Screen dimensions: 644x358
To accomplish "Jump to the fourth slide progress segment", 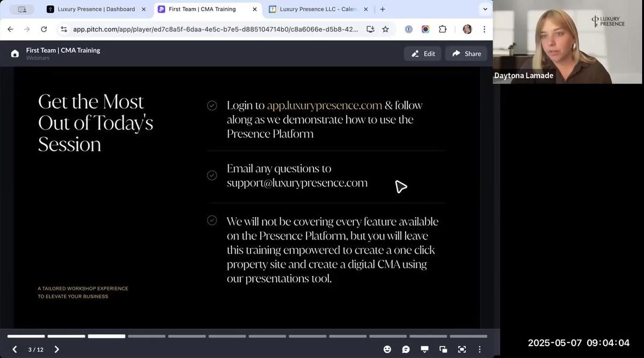I will [x=147, y=337].
